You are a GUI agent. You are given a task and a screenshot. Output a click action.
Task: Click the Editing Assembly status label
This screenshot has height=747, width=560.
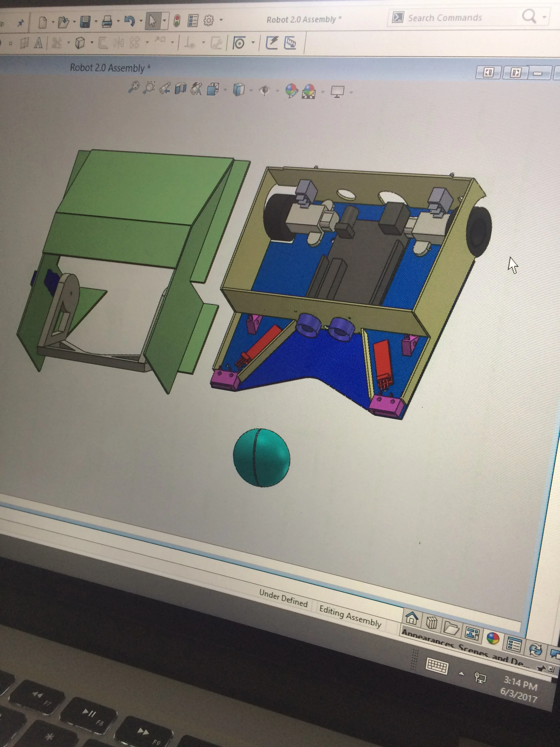pyautogui.click(x=350, y=617)
